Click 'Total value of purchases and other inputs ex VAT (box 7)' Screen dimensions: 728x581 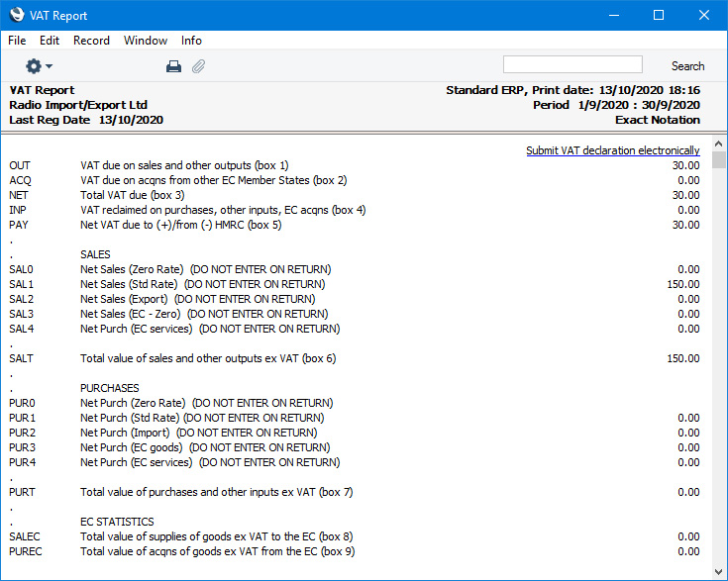click(216, 492)
